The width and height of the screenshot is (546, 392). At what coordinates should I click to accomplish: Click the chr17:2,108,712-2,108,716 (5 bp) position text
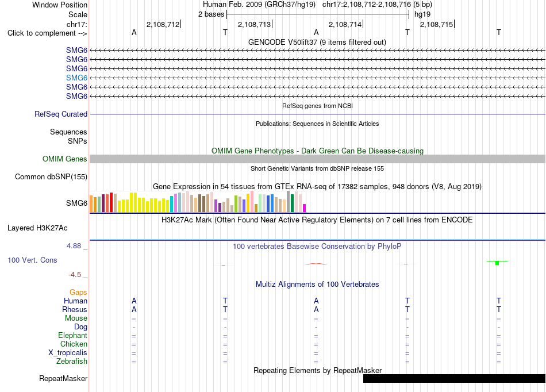(377, 5)
